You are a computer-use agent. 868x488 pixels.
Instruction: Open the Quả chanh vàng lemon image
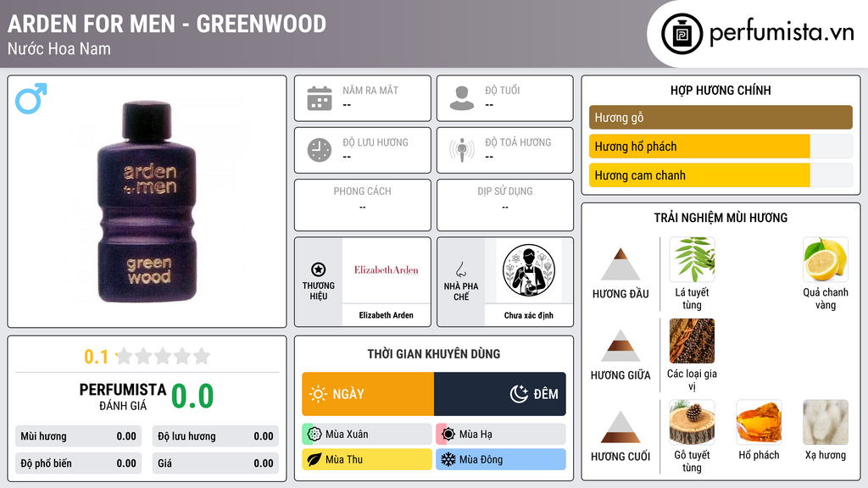coord(826,259)
